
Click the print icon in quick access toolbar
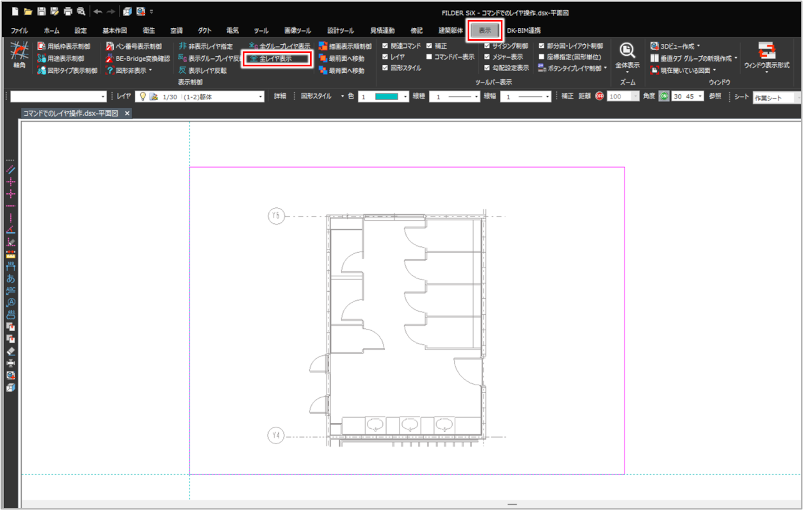tap(67, 9)
